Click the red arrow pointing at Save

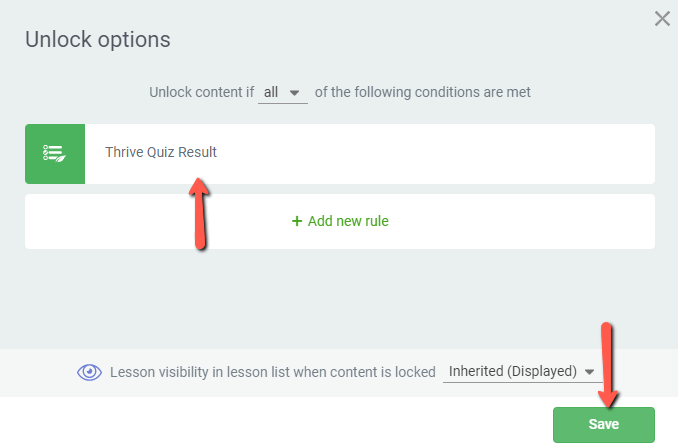[x=608, y=365]
